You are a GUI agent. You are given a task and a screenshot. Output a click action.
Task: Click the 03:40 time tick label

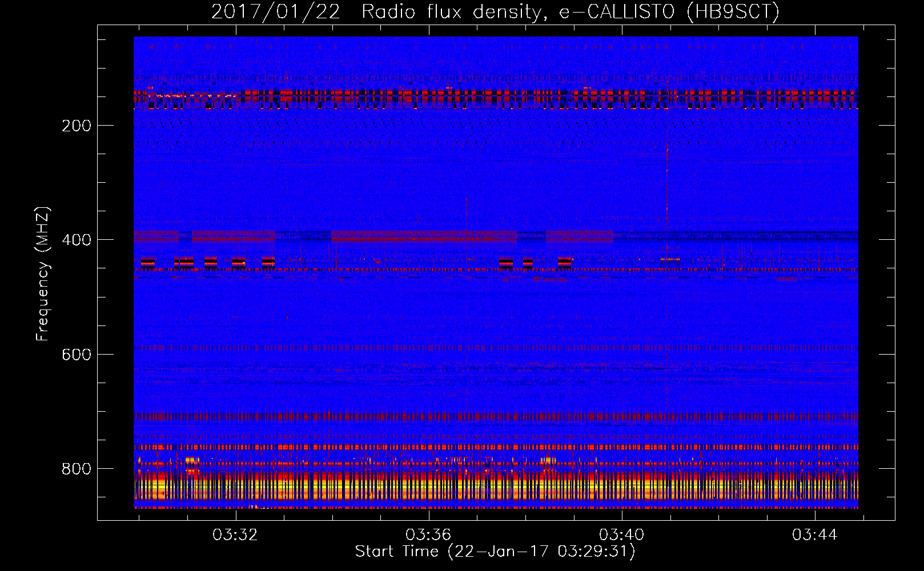pyautogui.click(x=621, y=534)
